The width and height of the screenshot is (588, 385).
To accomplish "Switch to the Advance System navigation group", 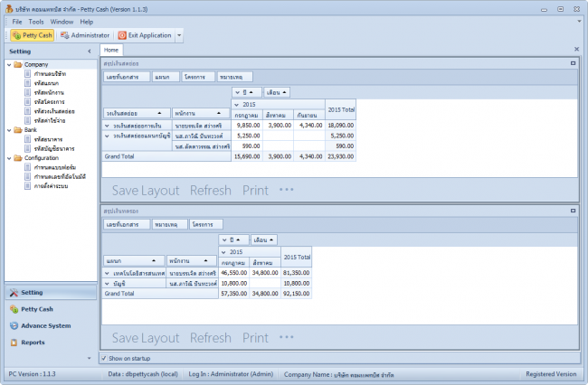I will [x=51, y=326].
